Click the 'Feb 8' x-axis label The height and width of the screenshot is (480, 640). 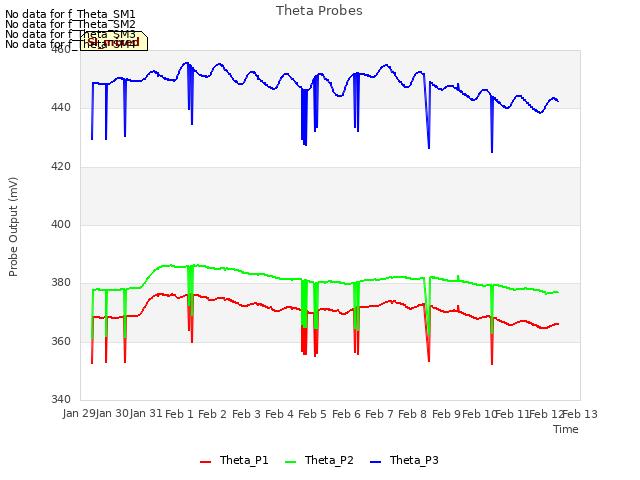[x=413, y=414]
